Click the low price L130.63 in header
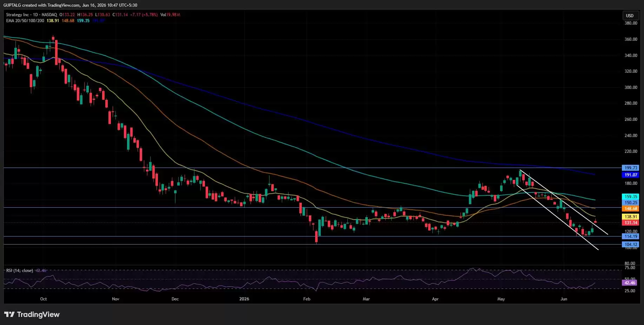The height and width of the screenshot is (325, 644). (x=103, y=15)
